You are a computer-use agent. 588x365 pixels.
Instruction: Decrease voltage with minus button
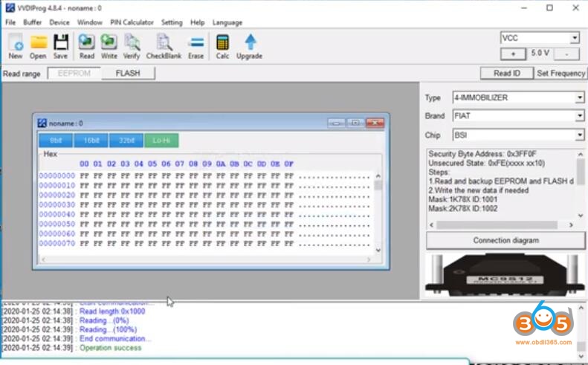click(566, 54)
